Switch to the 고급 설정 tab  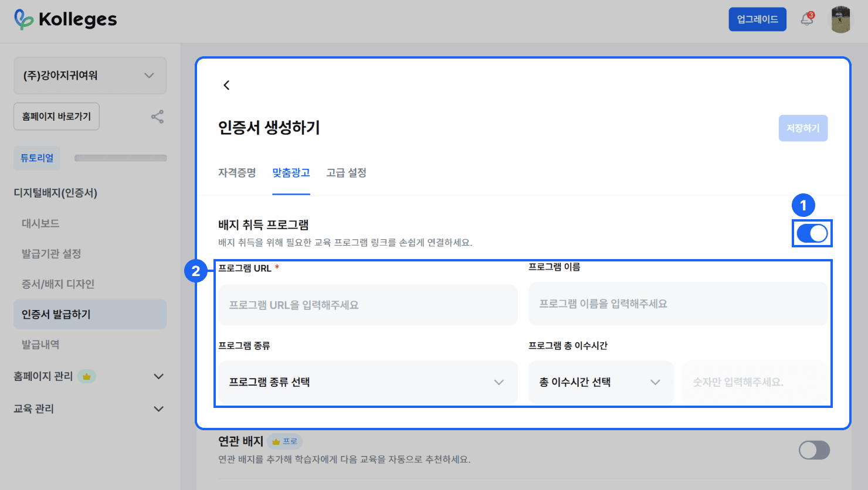346,173
